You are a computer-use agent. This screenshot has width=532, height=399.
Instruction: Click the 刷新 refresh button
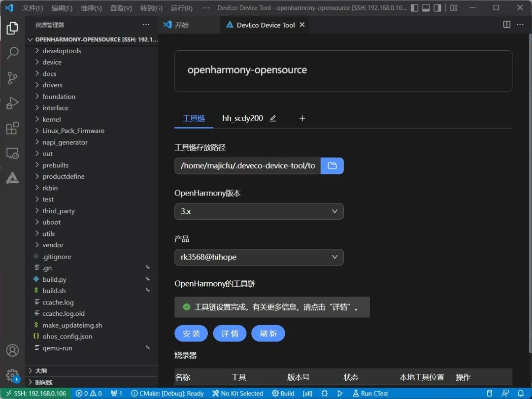[268, 333]
